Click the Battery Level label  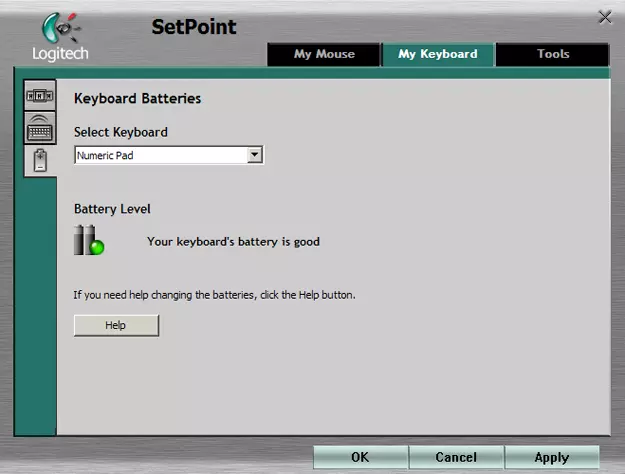point(112,209)
